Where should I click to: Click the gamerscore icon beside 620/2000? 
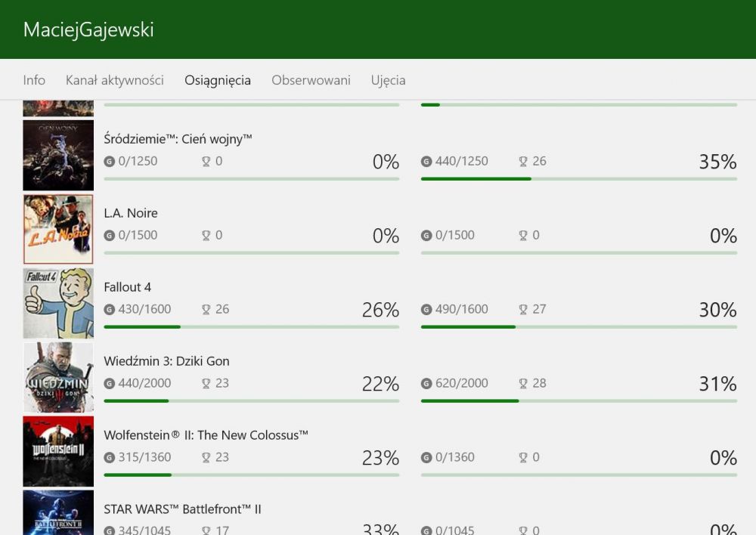coord(426,384)
